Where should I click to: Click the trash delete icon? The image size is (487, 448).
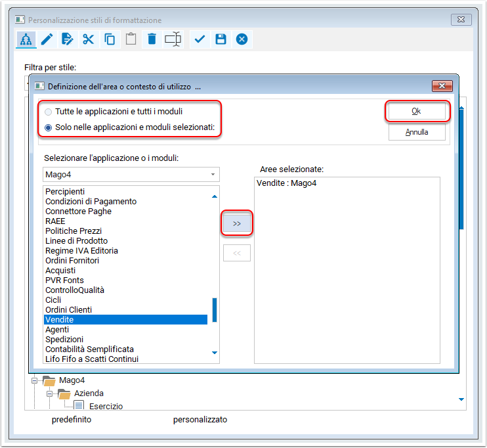pyautogui.click(x=152, y=39)
